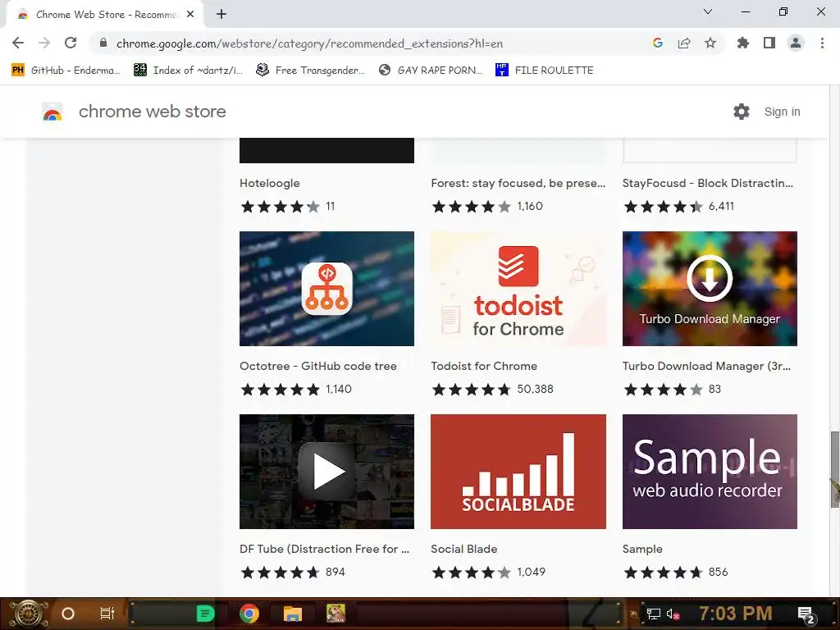This screenshot has width=840, height=630.
Task: Click Hoteloogle rating count 11
Action: [x=330, y=206]
